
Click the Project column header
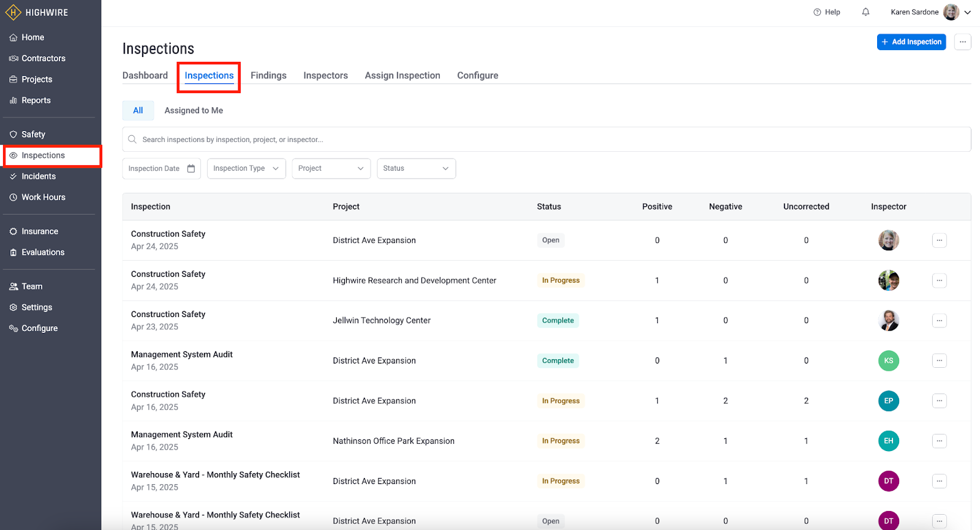(x=346, y=207)
